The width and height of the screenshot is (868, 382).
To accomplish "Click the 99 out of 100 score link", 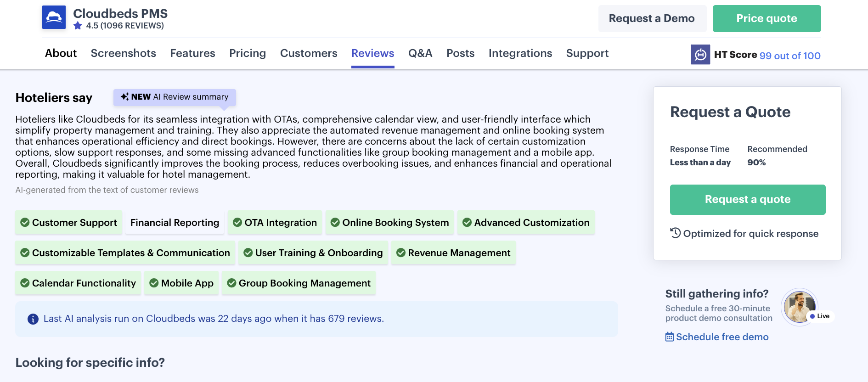I will point(790,56).
